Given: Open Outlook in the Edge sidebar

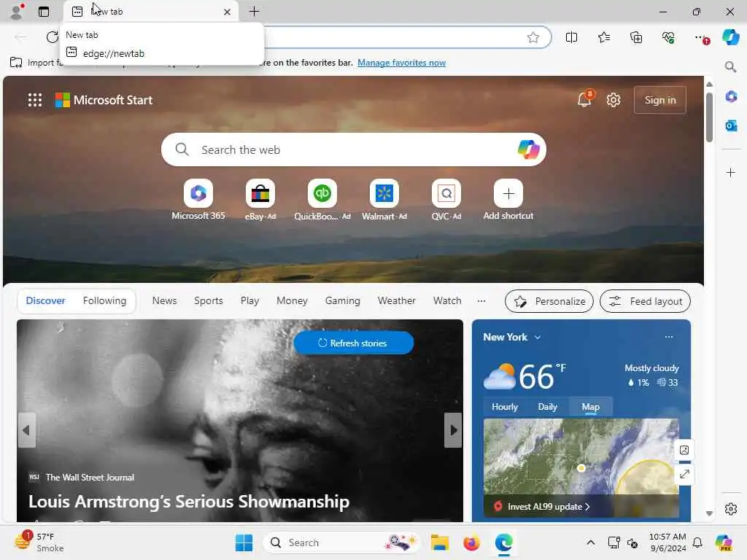Looking at the screenshot, I should [731, 125].
